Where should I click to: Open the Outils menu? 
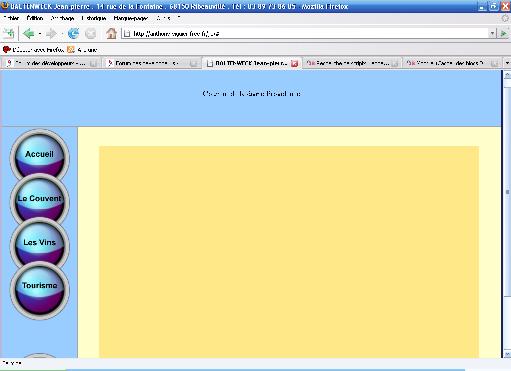(163, 18)
